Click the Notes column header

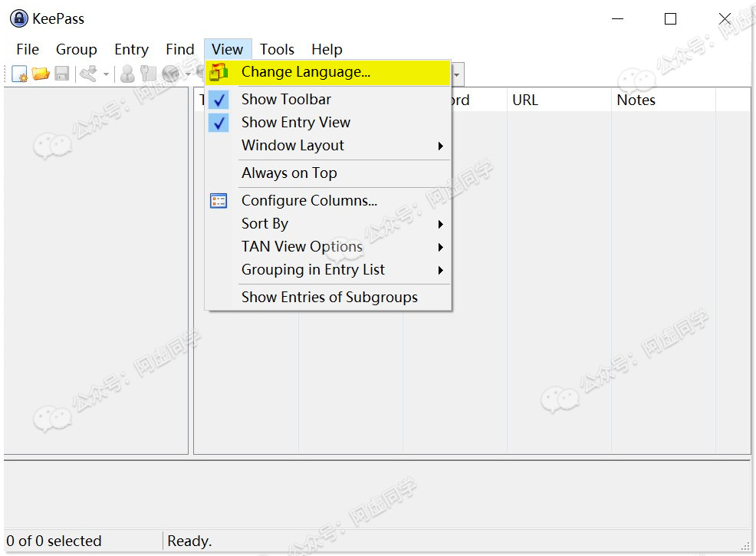click(x=663, y=100)
